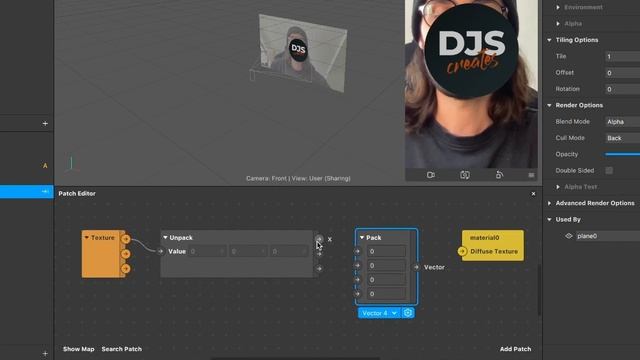Click the Vector output port of Pack patch
The image size is (640, 360).
click(416, 267)
